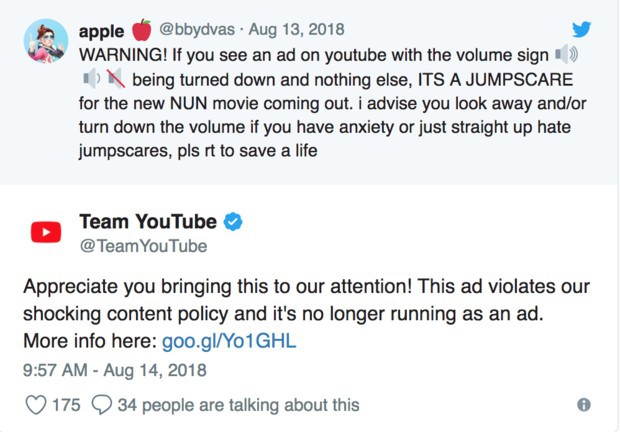
Task: View "34 people are talking about this"
Action: tap(238, 405)
